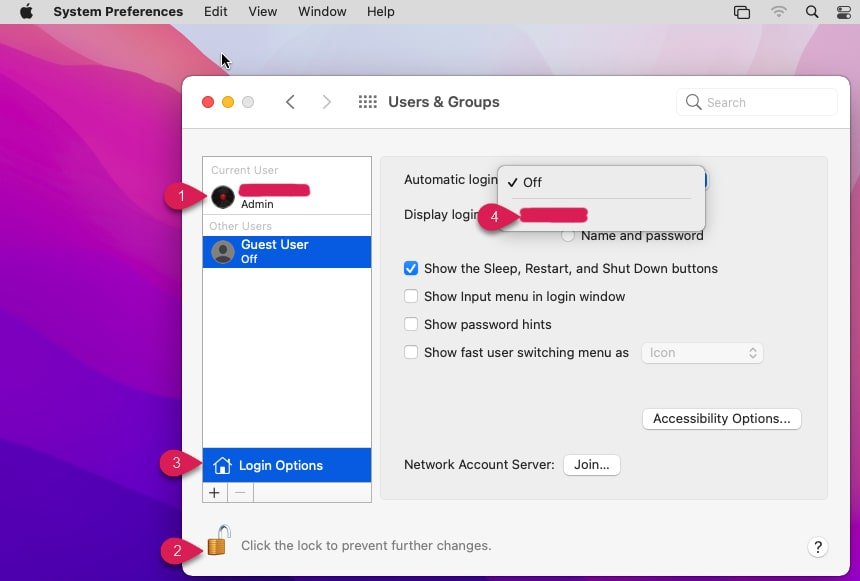This screenshot has width=860, height=581.
Task: Go back using the left chevron
Action: point(290,102)
